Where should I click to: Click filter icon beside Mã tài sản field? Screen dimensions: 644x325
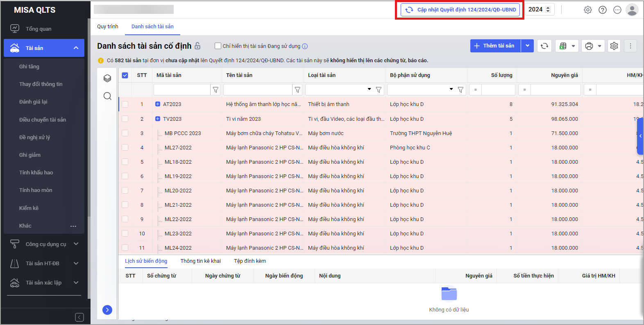pos(215,90)
